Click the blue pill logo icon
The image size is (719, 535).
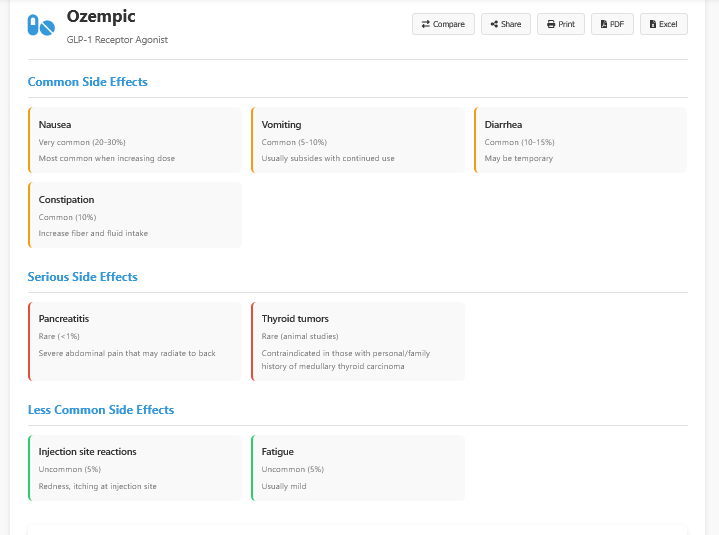coord(41,26)
